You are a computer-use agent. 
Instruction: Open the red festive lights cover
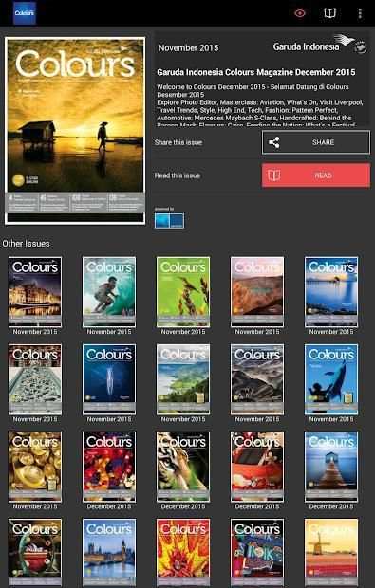109,467
